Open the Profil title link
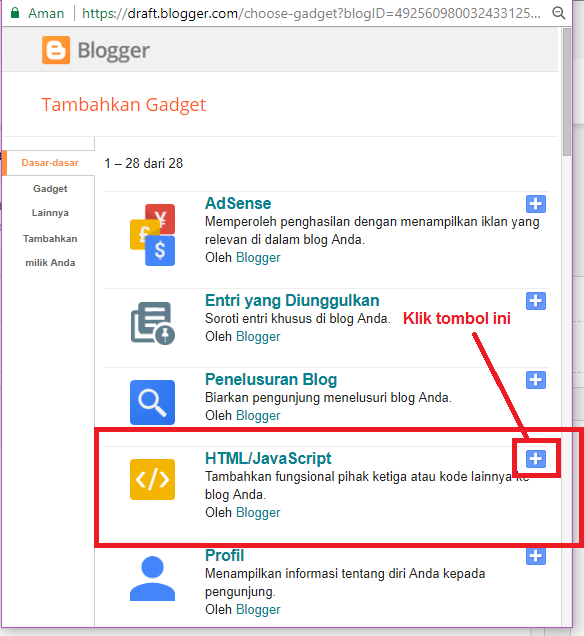 click(x=224, y=555)
